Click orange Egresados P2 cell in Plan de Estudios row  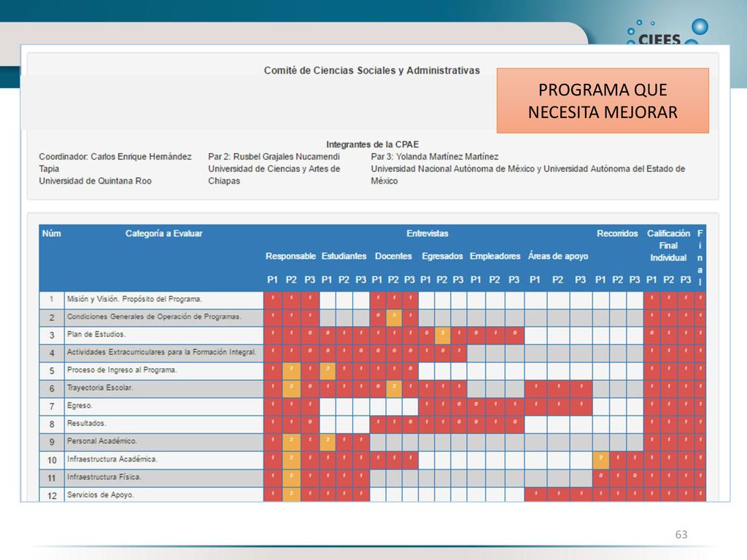tap(442, 335)
